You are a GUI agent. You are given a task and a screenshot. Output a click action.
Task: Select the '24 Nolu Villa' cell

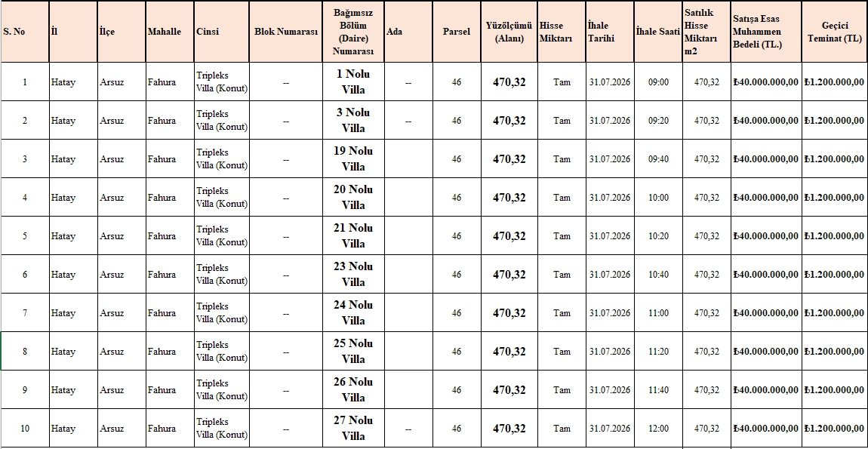point(352,313)
